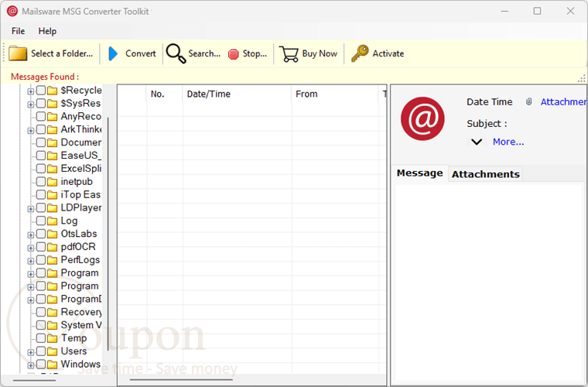Click the Activate key icon
Image resolution: width=588 pixels, height=387 pixels.
point(360,53)
